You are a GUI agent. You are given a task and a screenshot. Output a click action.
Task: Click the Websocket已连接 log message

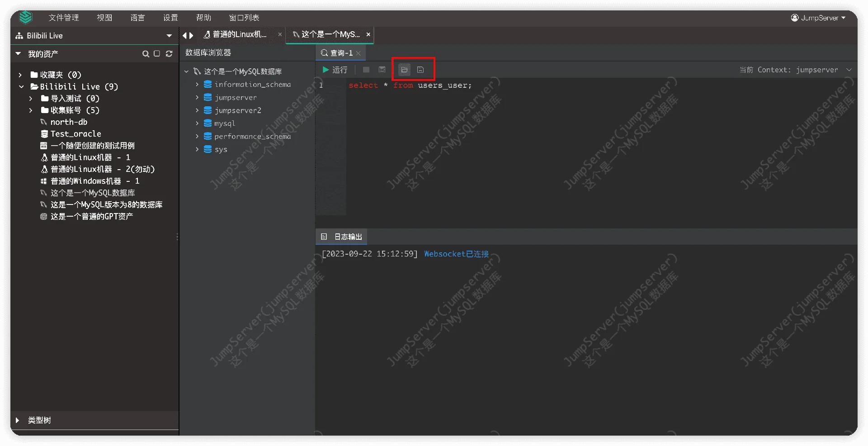[x=456, y=254]
